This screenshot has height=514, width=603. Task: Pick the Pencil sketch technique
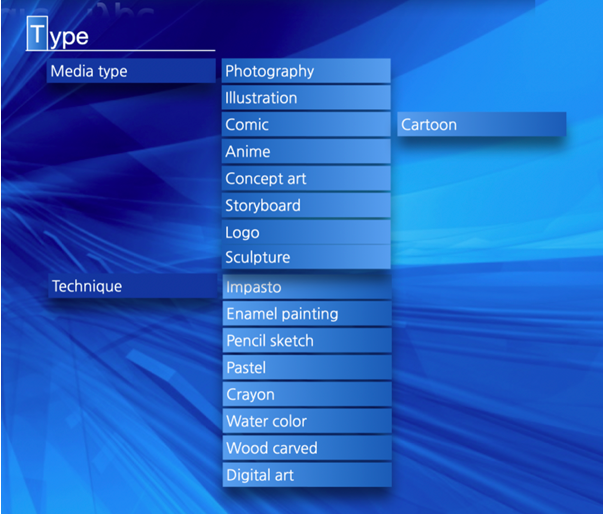(x=307, y=341)
